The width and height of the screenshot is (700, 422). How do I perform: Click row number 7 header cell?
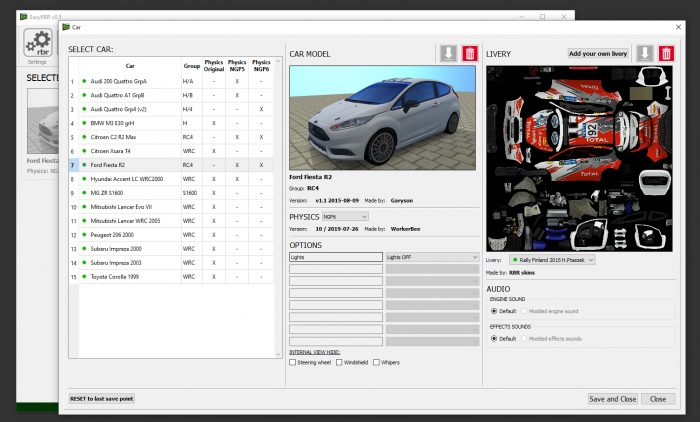(74, 165)
